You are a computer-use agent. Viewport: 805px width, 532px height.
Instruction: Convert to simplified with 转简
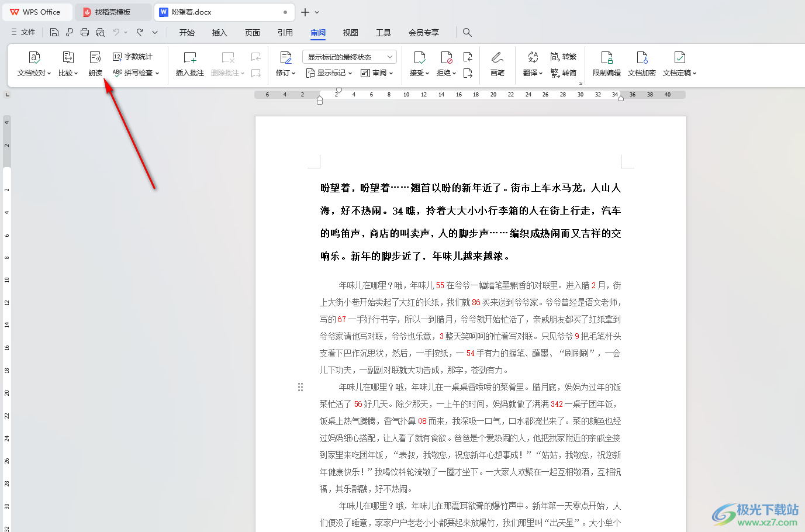click(x=564, y=73)
